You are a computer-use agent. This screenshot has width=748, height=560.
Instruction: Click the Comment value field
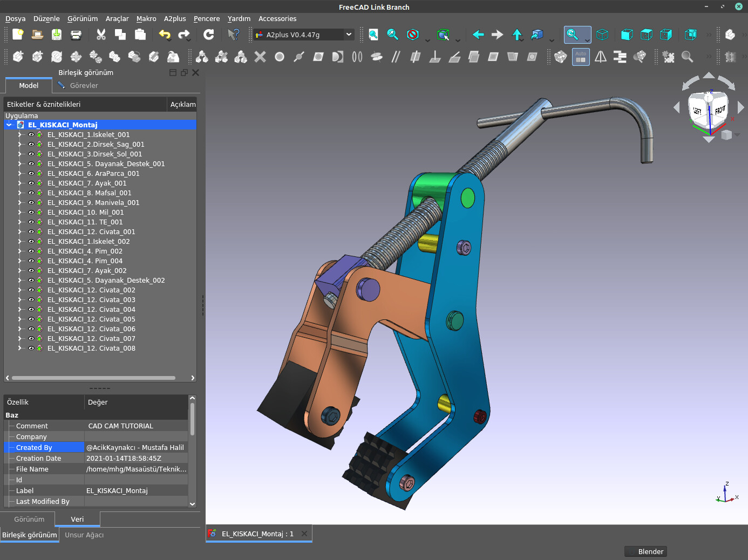[x=136, y=426]
